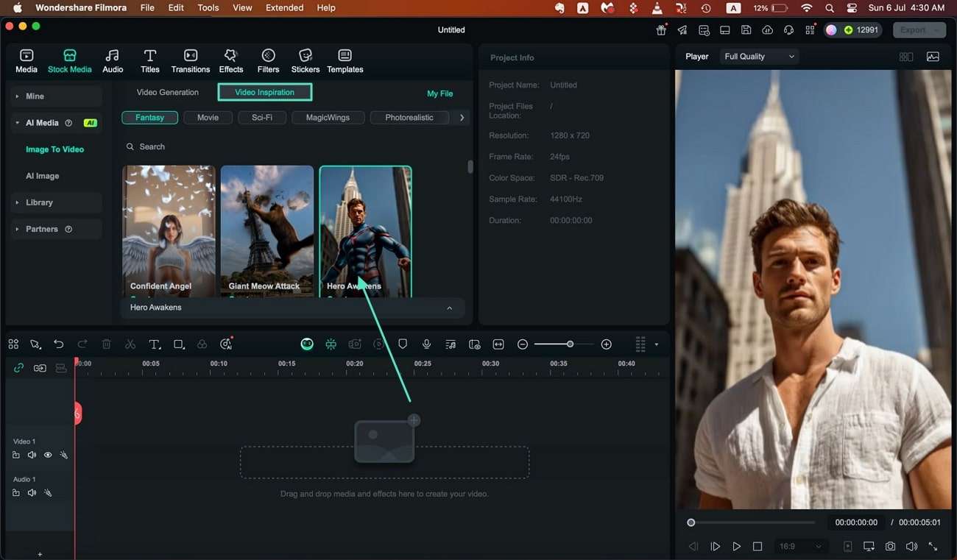This screenshot has width=957, height=560.
Task: Click the zoom-out minus icon on timeline
Action: 523,344
